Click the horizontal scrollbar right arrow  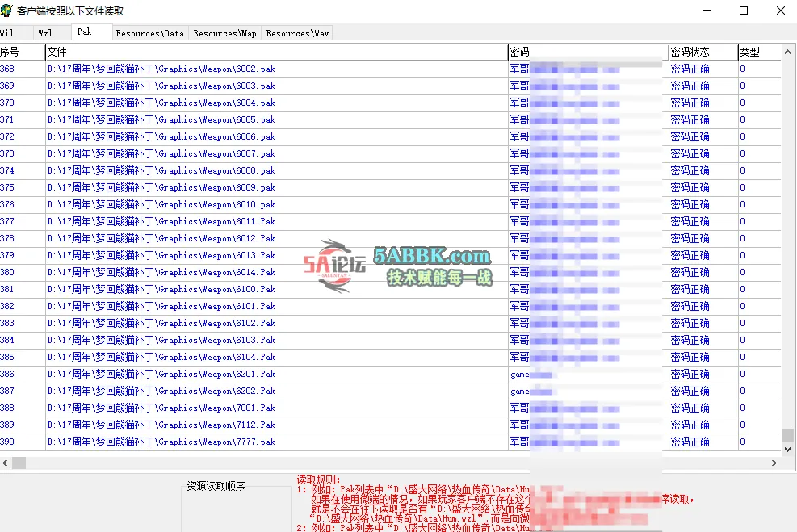(774, 463)
